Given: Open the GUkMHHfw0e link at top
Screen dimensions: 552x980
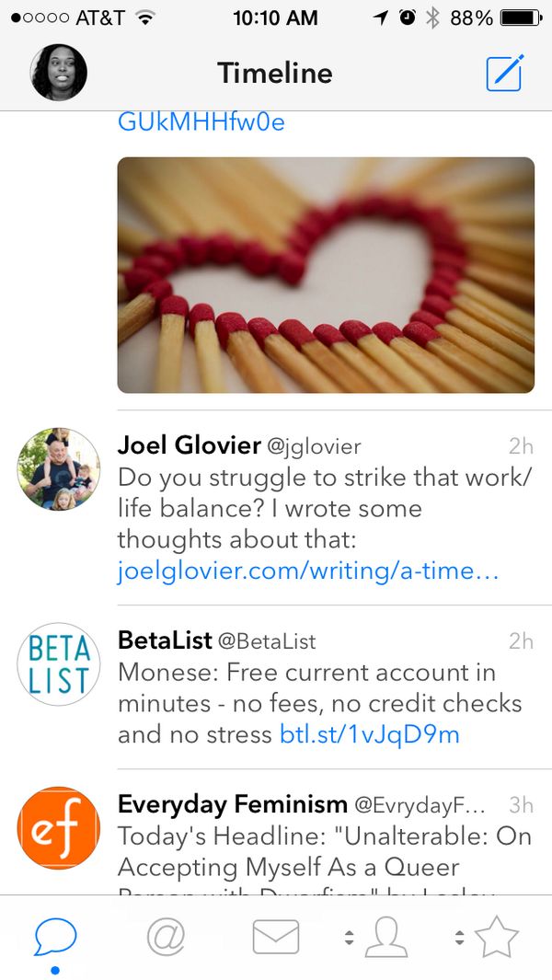Looking at the screenshot, I should click(201, 121).
